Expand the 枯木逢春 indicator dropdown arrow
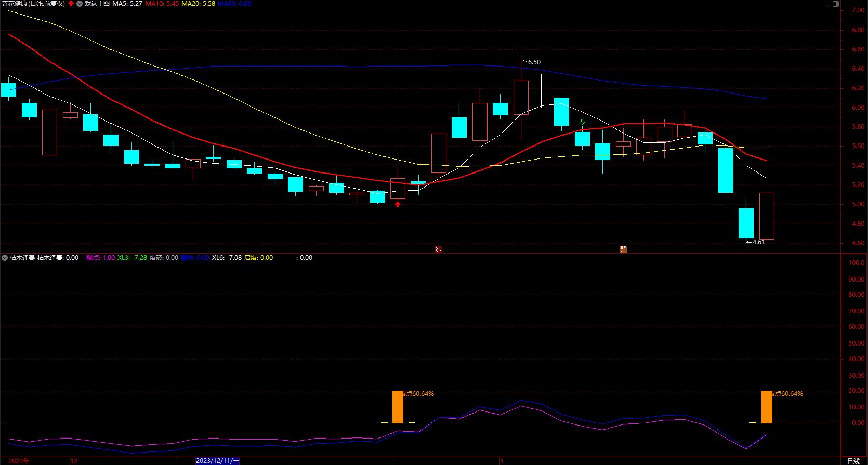 (x=5, y=258)
